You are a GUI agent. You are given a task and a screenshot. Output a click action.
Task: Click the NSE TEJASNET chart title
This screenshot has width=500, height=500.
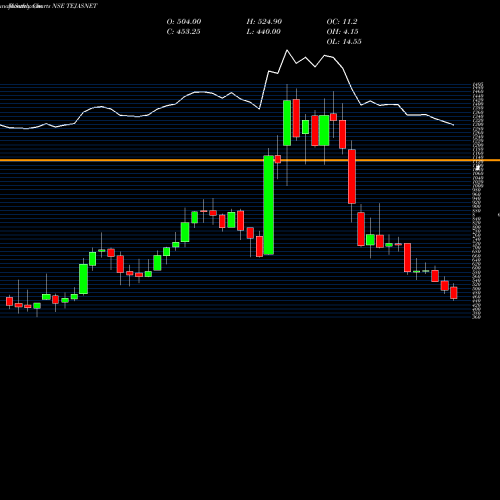[x=75, y=6]
